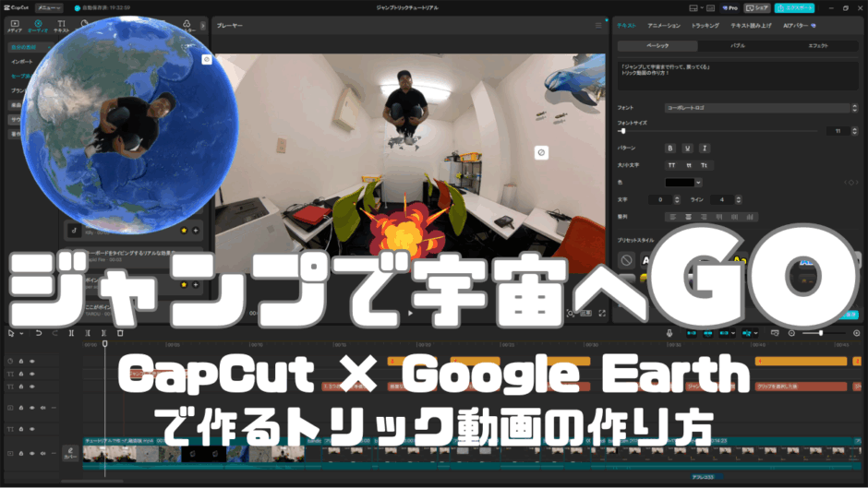Toggle eye icon on main video track

pos(32,454)
